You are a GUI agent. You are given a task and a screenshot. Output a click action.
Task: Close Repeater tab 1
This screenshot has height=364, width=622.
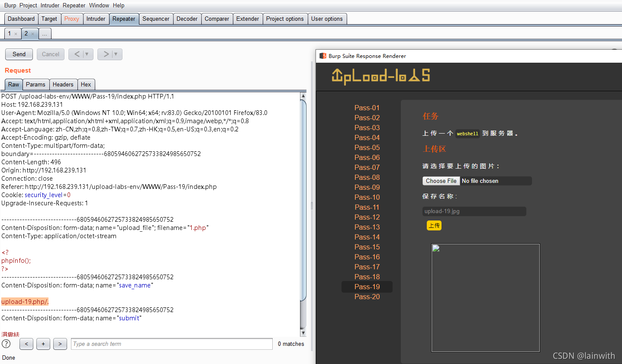click(16, 34)
